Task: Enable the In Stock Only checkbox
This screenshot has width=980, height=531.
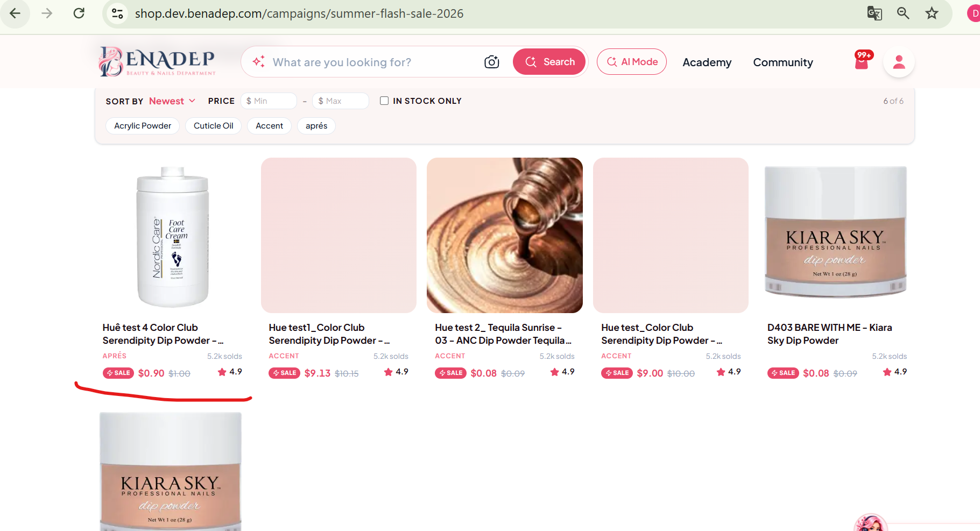Action: tap(384, 101)
